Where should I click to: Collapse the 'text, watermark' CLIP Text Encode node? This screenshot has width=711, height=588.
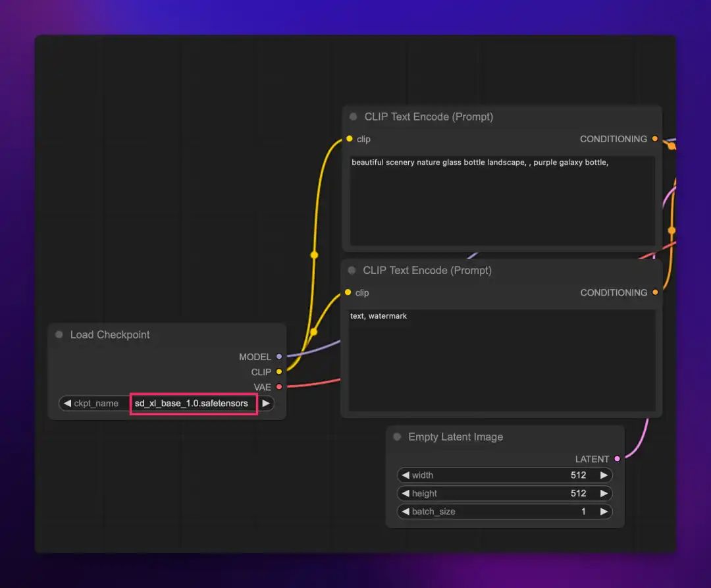352,270
